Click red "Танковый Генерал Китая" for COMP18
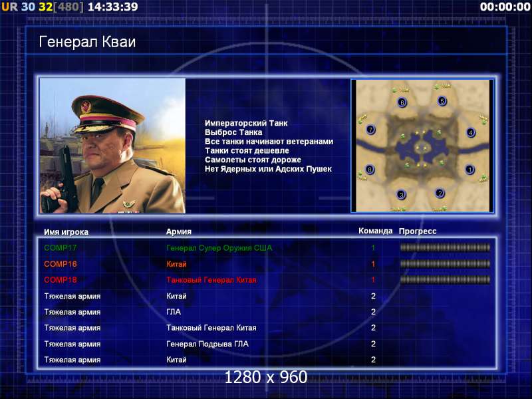 211,280
